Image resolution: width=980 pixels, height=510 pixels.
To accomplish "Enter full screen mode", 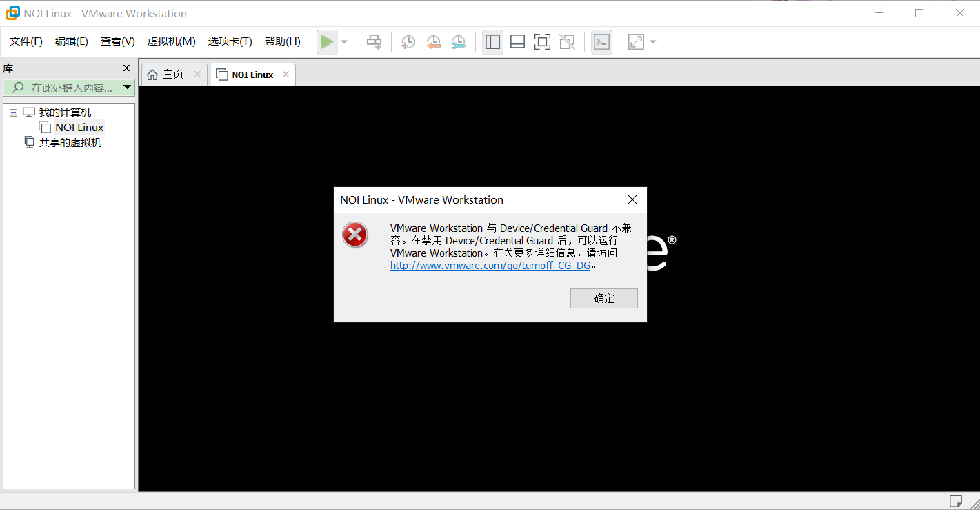I will [542, 41].
